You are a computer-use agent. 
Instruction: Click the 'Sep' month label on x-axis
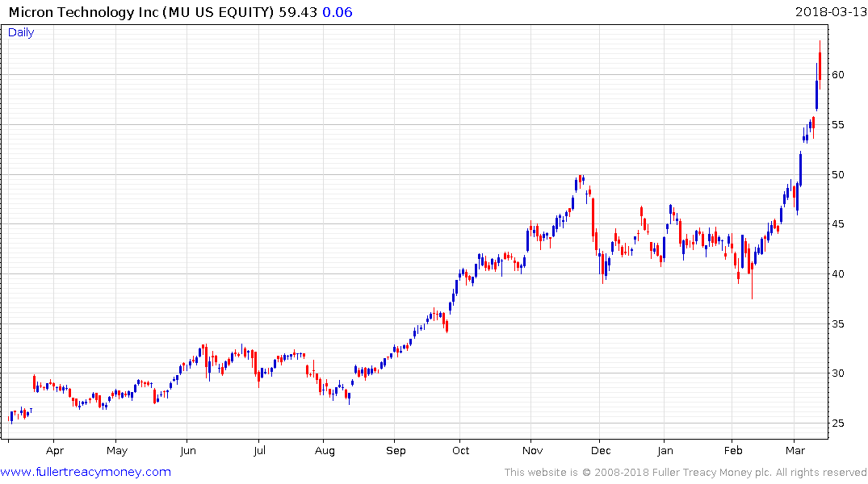396,450
